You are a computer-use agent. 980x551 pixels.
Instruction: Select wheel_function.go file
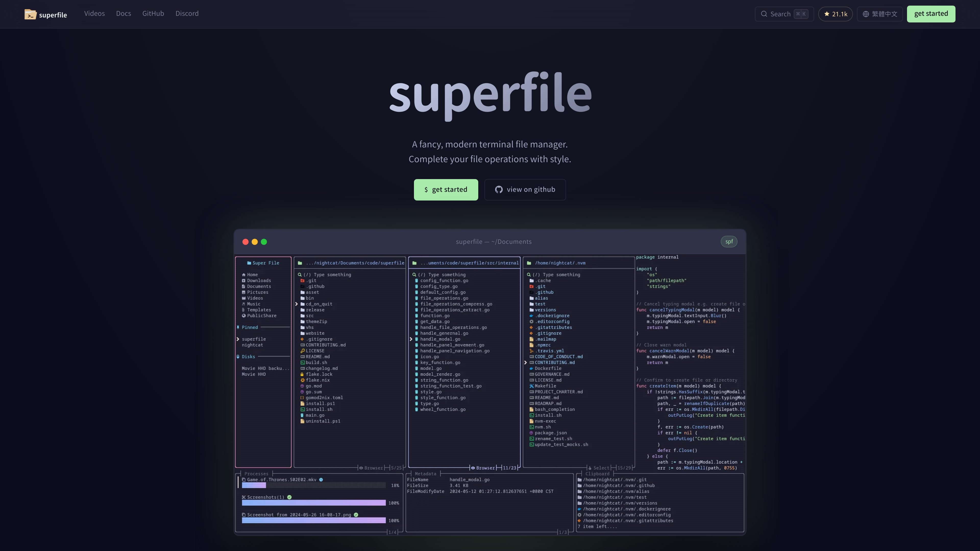(443, 409)
